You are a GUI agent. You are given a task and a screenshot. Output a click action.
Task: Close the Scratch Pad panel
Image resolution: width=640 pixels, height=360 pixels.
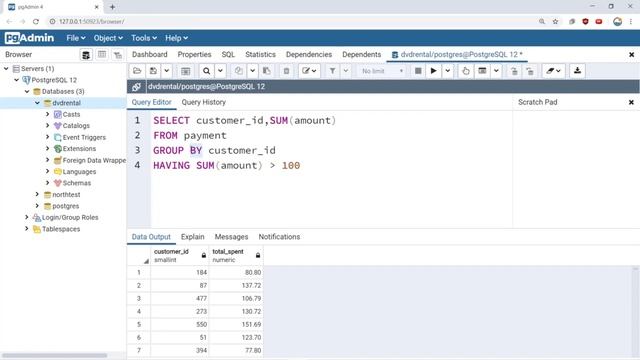[x=631, y=102]
